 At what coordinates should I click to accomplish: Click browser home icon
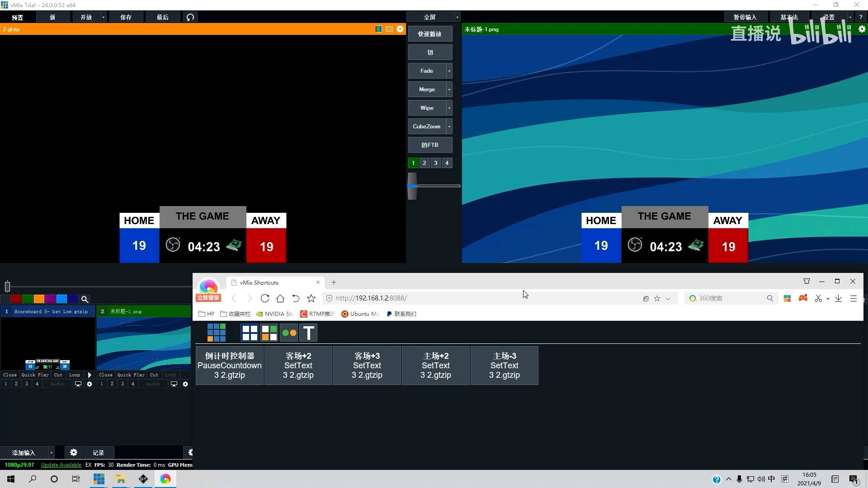click(x=280, y=298)
